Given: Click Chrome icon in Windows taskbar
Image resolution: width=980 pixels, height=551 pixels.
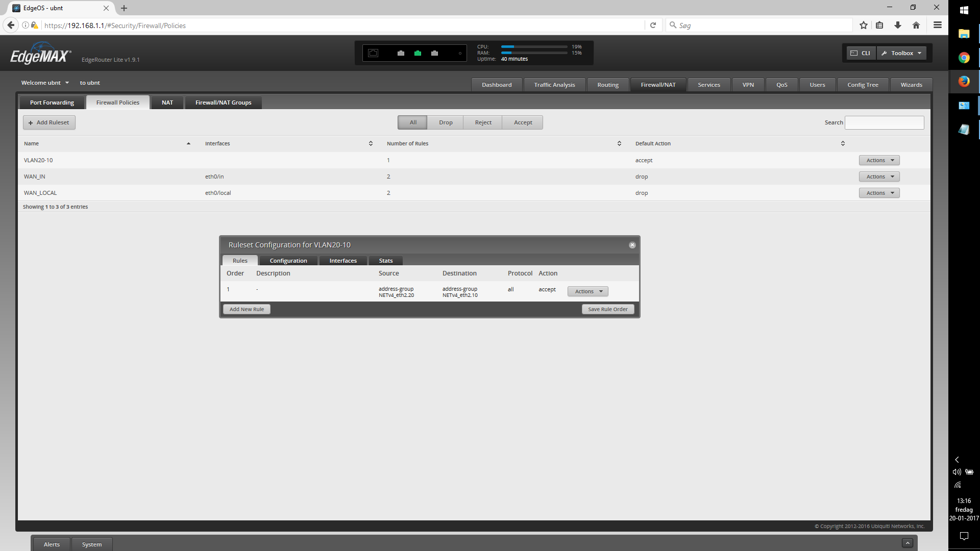Looking at the screenshot, I should pos(964,58).
